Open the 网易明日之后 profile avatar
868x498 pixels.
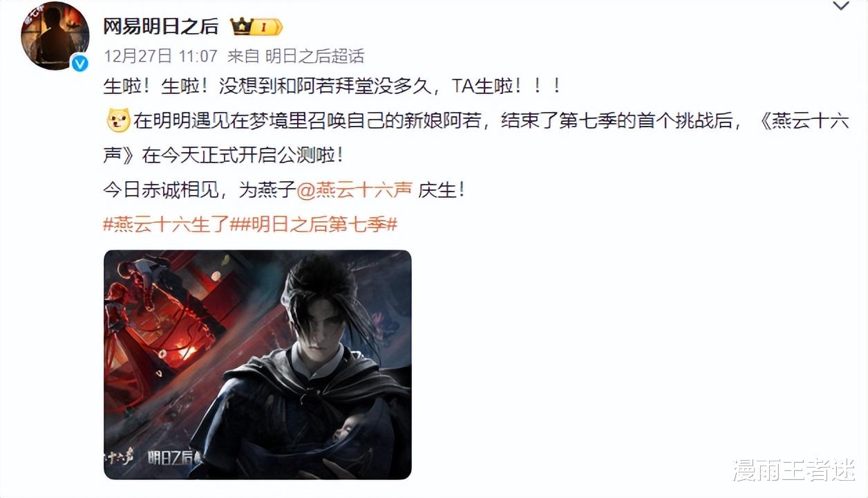55,36
